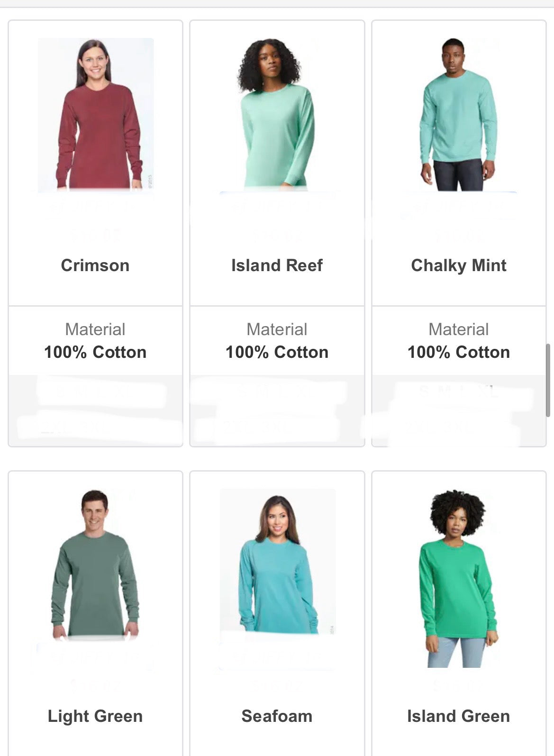Click the Light Green color name link
The image size is (554, 756).
click(95, 716)
